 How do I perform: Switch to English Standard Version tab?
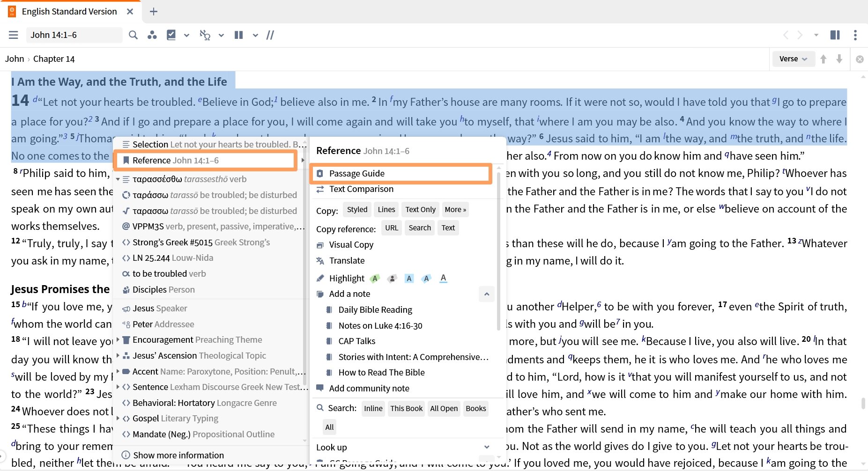click(x=69, y=12)
